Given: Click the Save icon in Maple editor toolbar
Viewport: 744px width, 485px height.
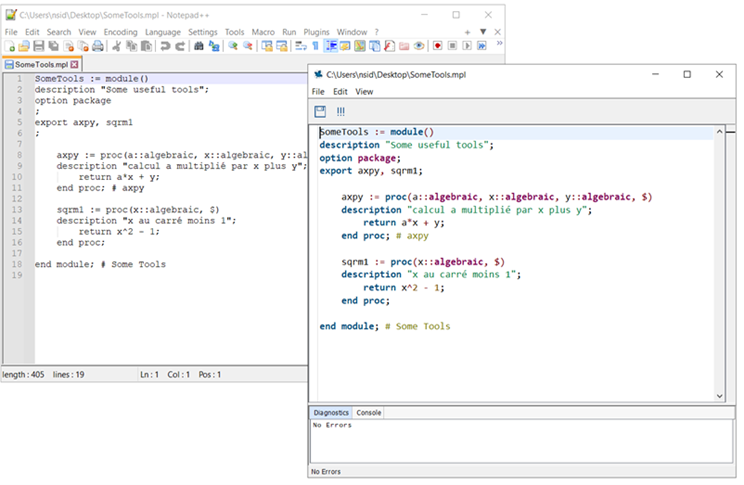Looking at the screenshot, I should pos(320,111).
